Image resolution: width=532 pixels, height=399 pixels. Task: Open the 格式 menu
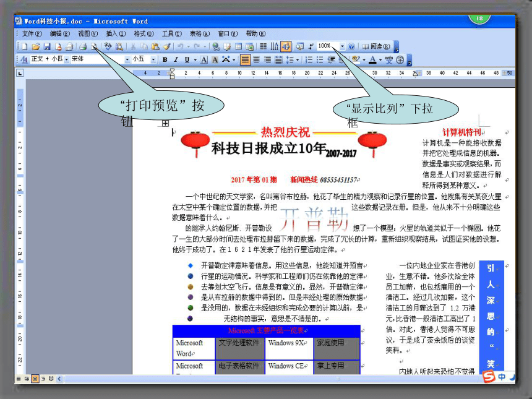[144, 33]
